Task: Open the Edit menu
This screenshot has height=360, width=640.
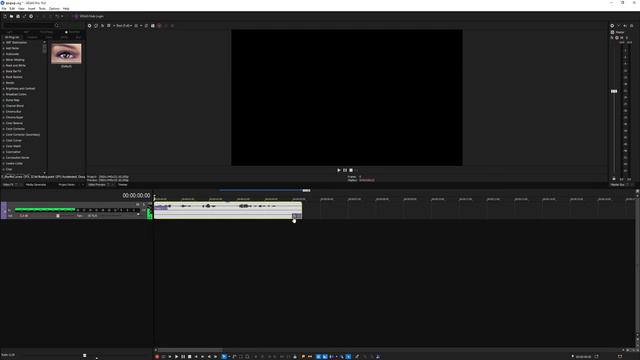Action: point(12,8)
